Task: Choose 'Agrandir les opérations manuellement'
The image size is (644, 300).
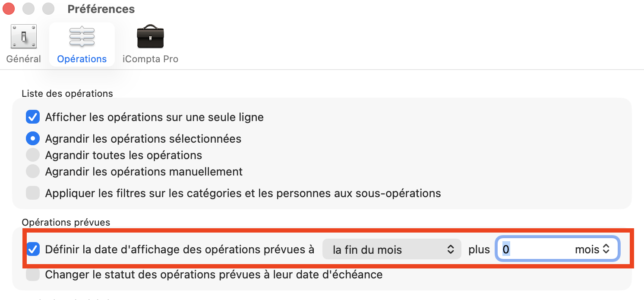Action: pos(33,171)
